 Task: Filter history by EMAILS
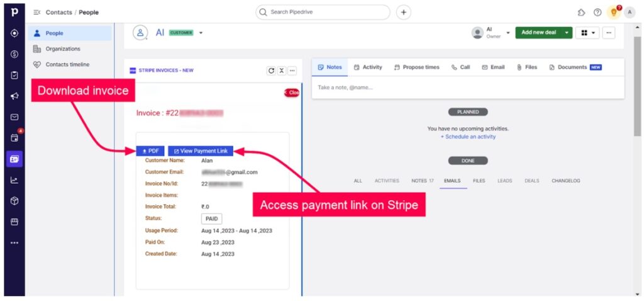coord(452,181)
